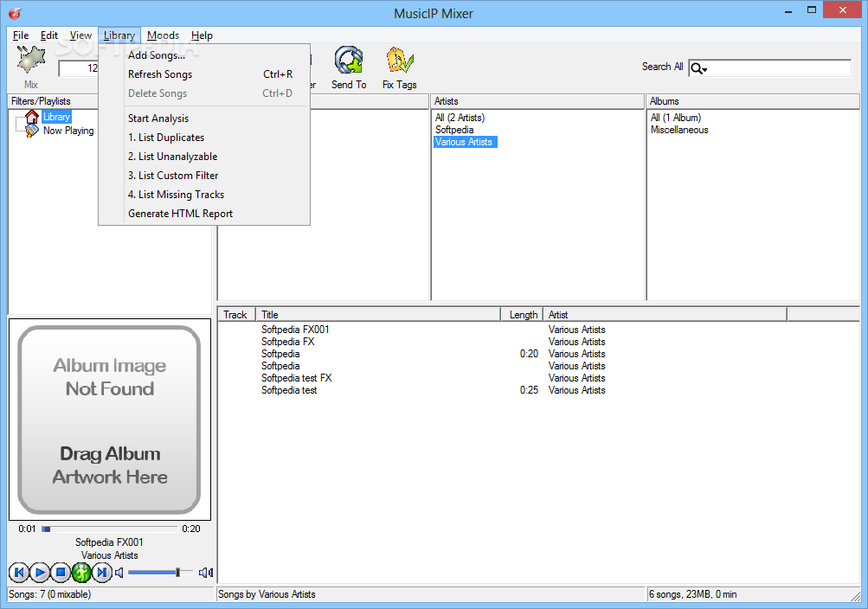Image resolution: width=868 pixels, height=609 pixels.
Task: Click the next track button
Action: pos(102,573)
